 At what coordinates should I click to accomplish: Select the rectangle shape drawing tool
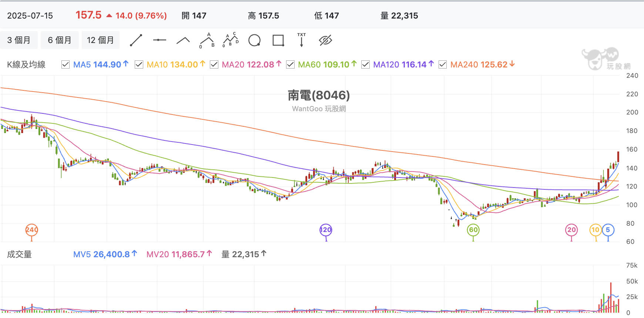point(278,40)
